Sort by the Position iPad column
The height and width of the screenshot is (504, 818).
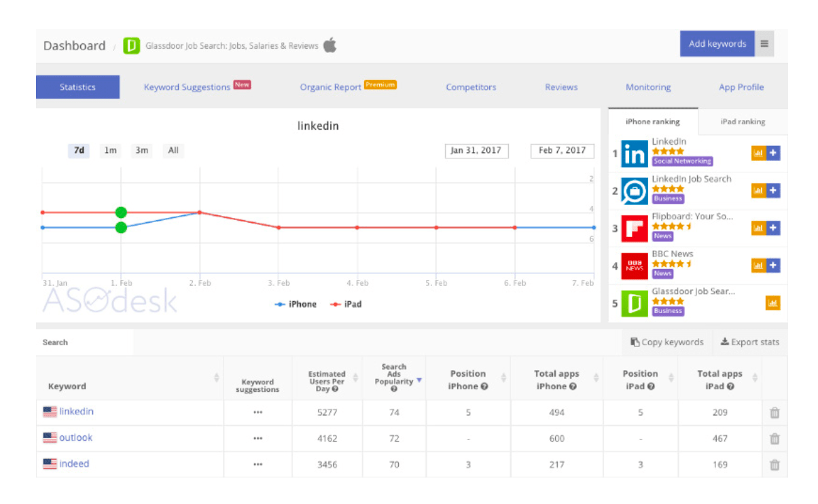point(671,378)
